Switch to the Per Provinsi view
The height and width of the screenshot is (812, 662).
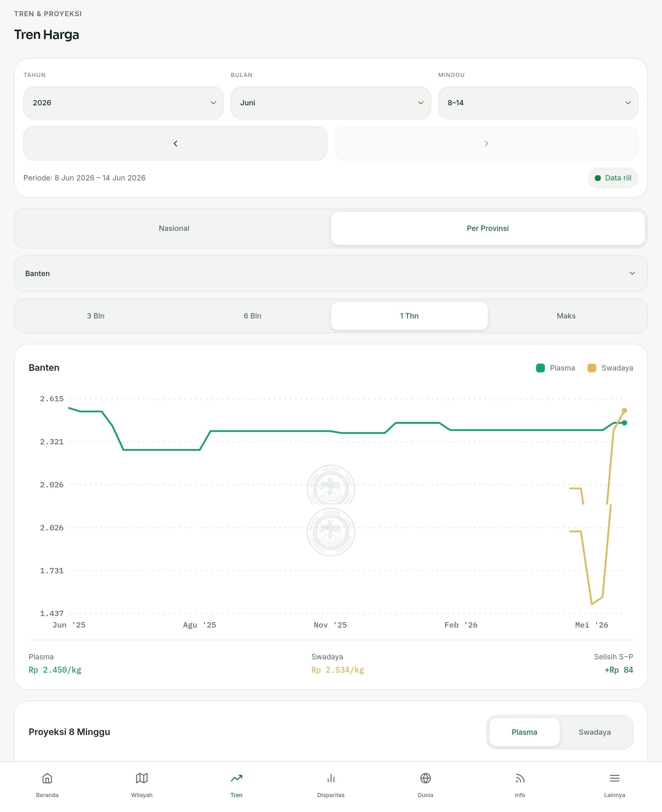click(488, 228)
